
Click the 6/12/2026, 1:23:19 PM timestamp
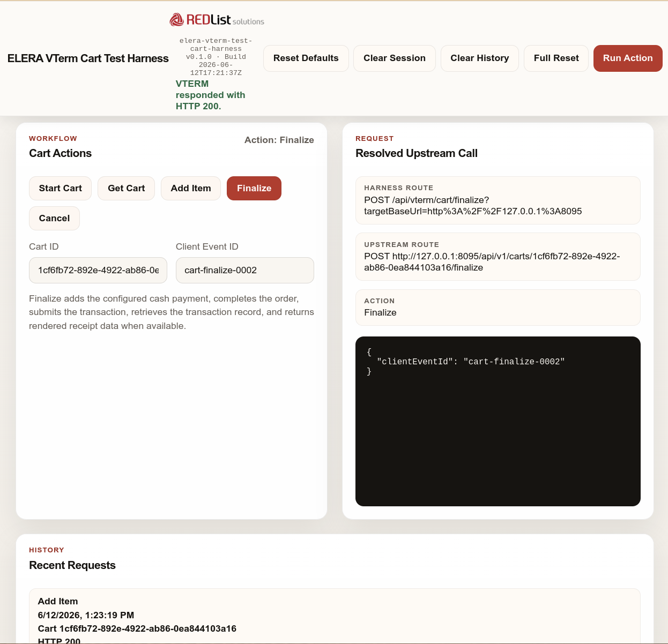click(86, 615)
